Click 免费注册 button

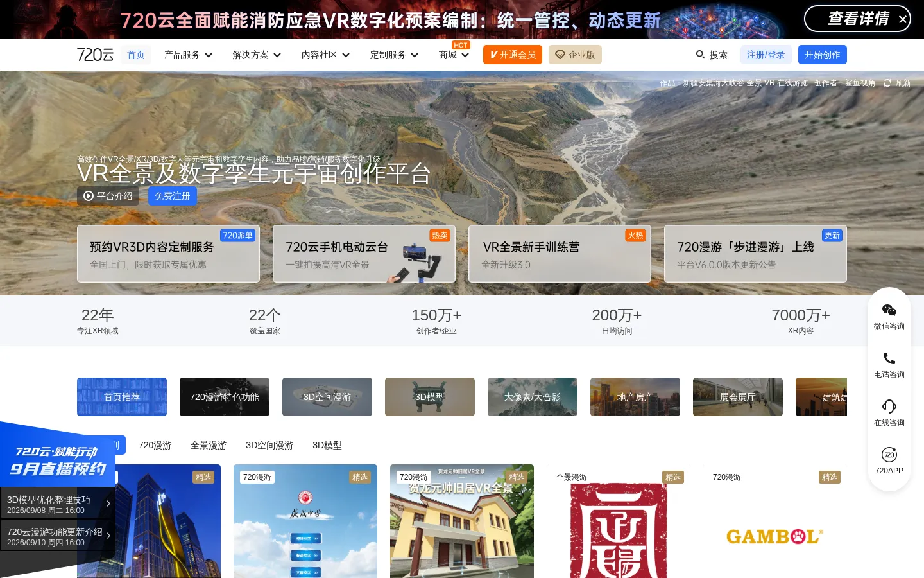pos(173,196)
